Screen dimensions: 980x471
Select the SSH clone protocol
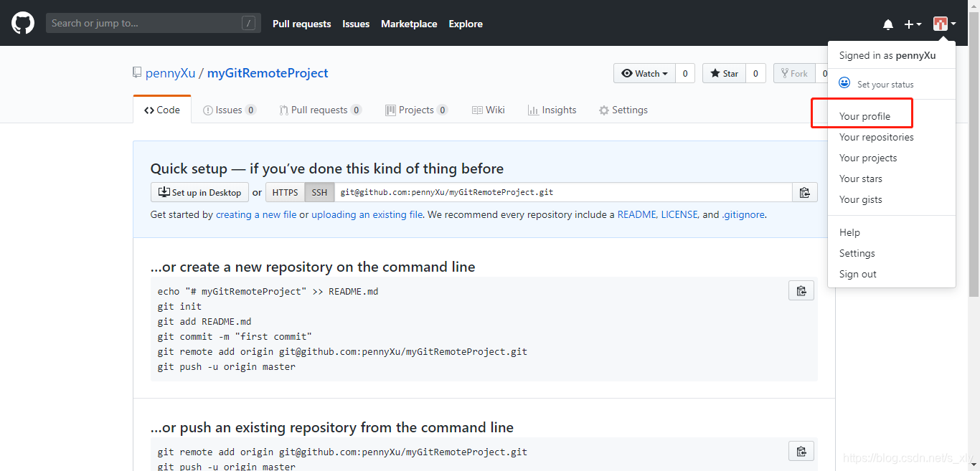(319, 192)
